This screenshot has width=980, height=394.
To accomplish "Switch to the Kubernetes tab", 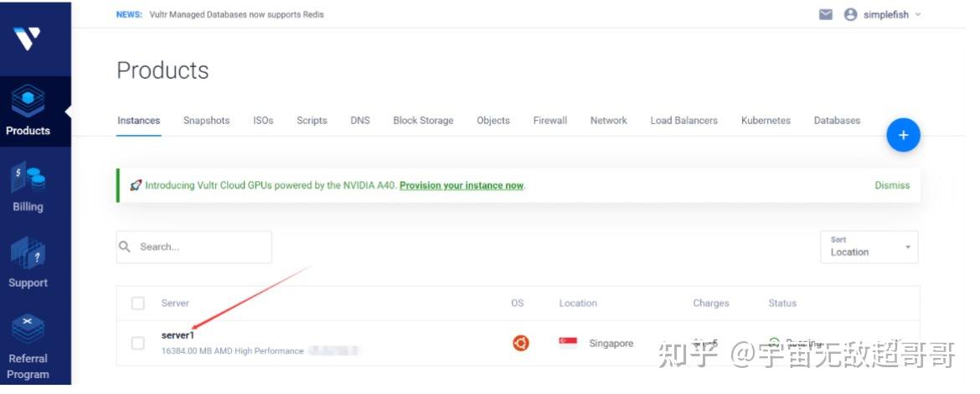I will coord(766,121).
